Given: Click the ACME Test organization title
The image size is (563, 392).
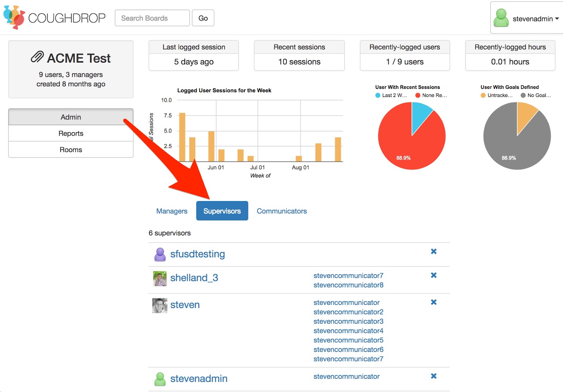Looking at the screenshot, I should click(79, 58).
